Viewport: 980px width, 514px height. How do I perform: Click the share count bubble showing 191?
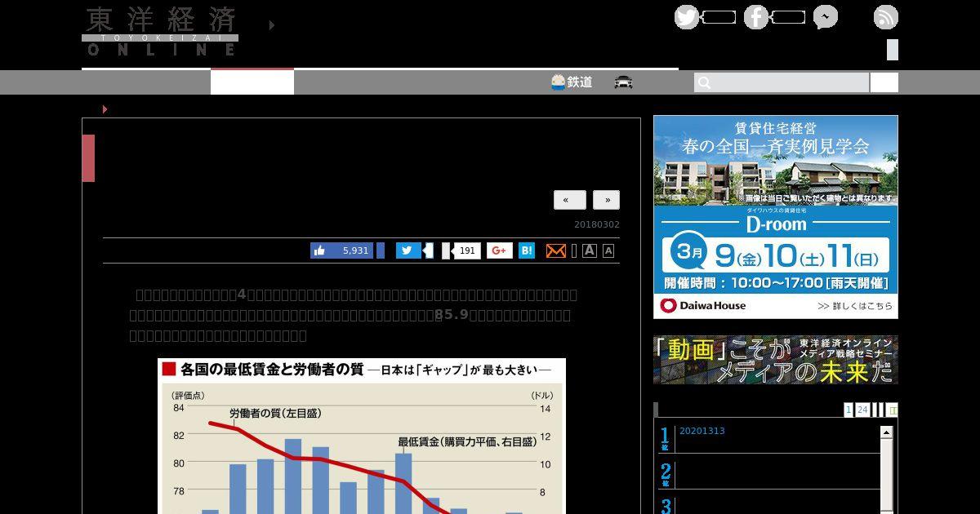pos(466,250)
